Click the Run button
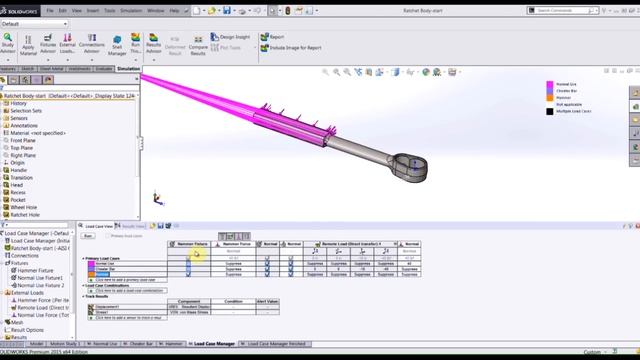This screenshot has height=360, width=640. 88,236
